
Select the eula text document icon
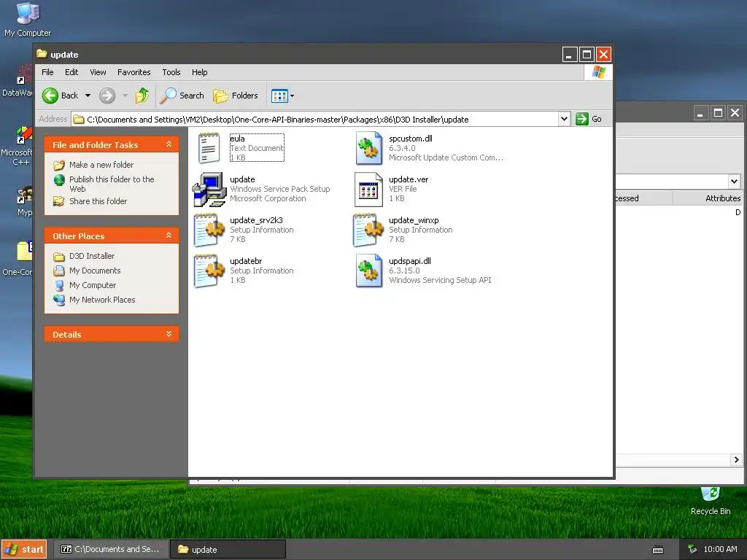pyautogui.click(x=209, y=148)
